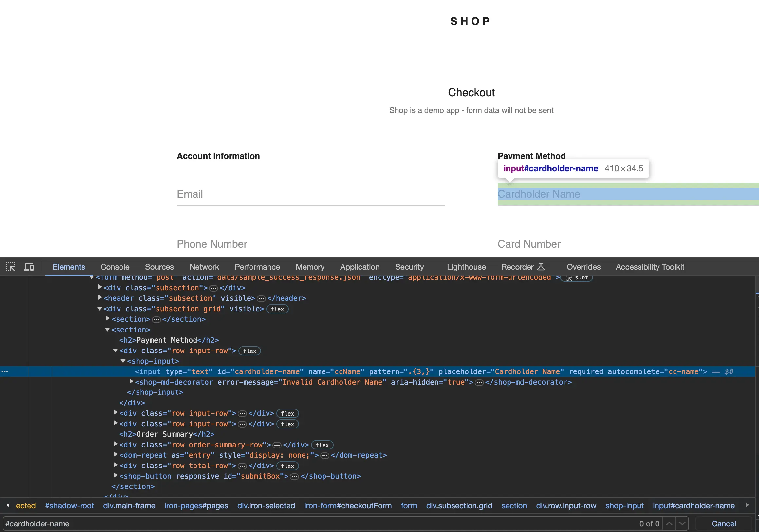Switch to the Console tab
The image size is (759, 532).
(115, 267)
